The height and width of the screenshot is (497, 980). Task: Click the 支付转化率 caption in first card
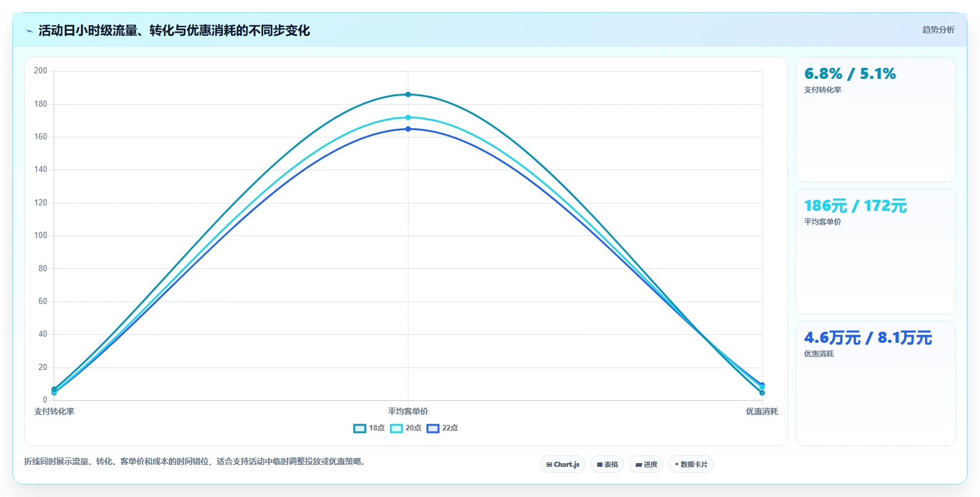coord(822,90)
